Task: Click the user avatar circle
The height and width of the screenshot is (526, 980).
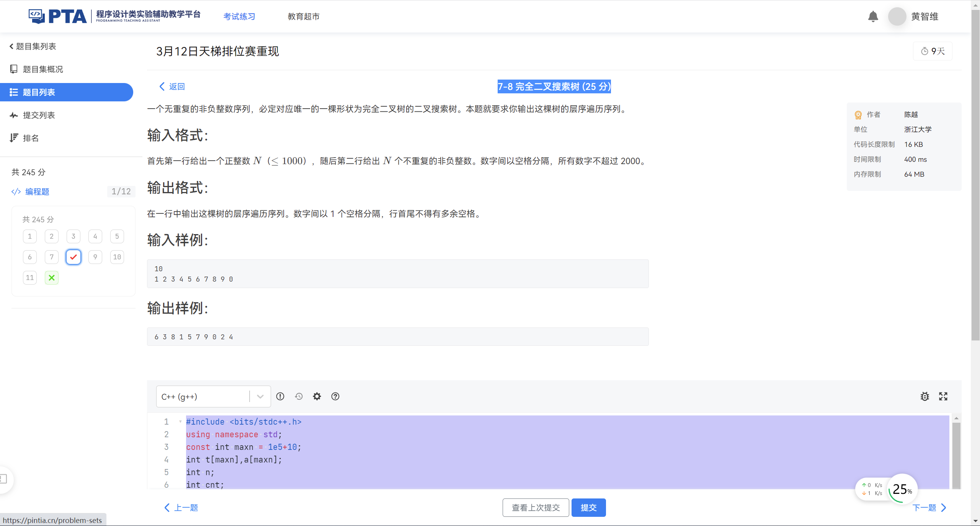Action: 897,16
